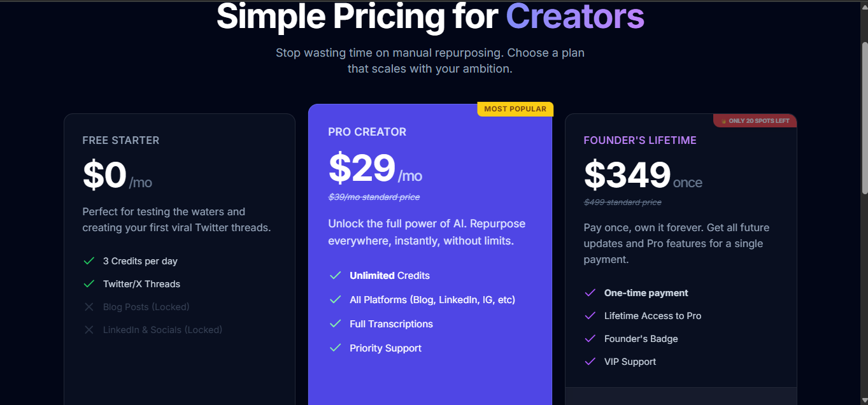
Task: Click the green checkmark beside "3 Credits per day"
Action: [x=89, y=261]
